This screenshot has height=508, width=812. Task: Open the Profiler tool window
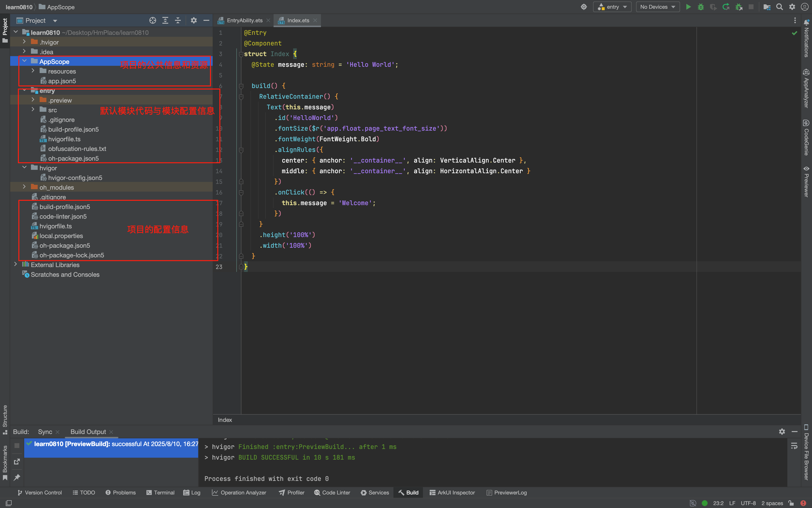[292, 493]
